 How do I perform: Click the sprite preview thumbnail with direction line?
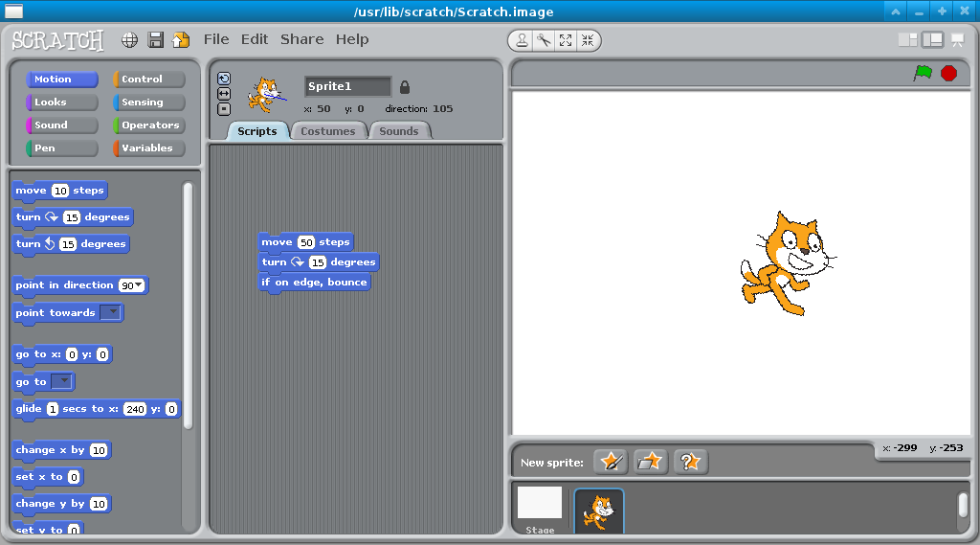tap(267, 95)
